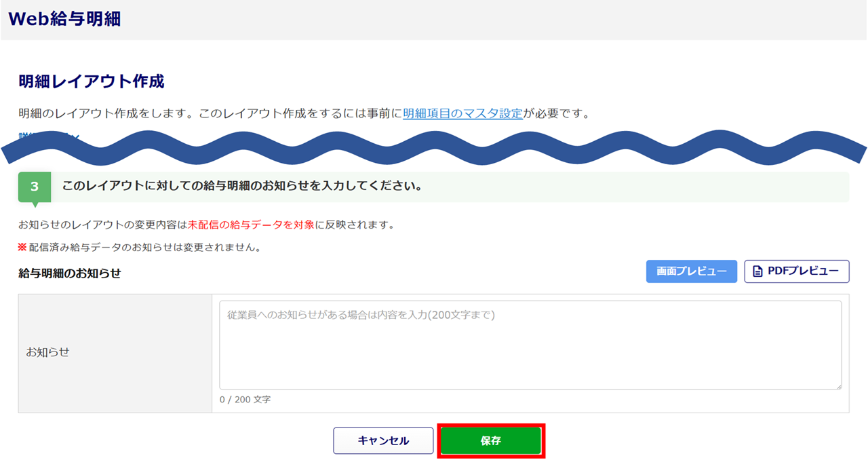Click the red 未配信の給与データを対象 text
Viewport: 868px width, 475px height.
tap(251, 225)
